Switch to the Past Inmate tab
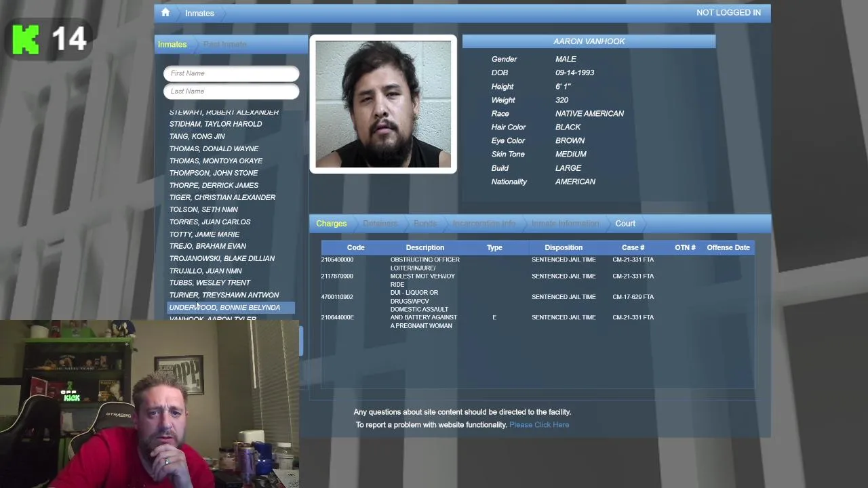The width and height of the screenshot is (868, 488). tap(225, 44)
